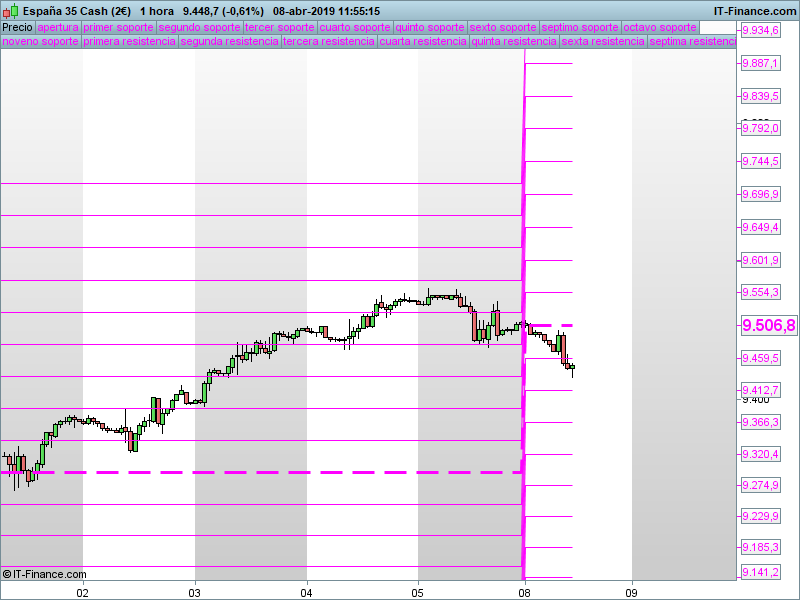Select the cuarto soporte label
The image size is (800, 600).
355,28
